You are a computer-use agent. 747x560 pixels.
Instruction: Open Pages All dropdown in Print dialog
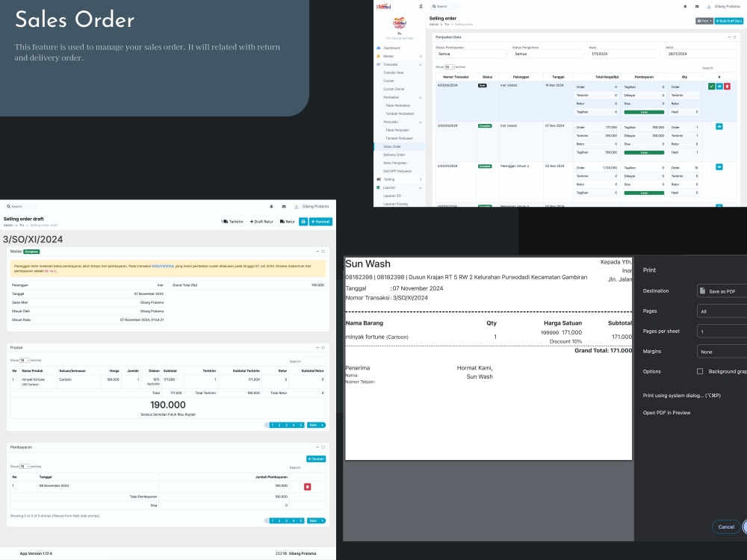[722, 311]
